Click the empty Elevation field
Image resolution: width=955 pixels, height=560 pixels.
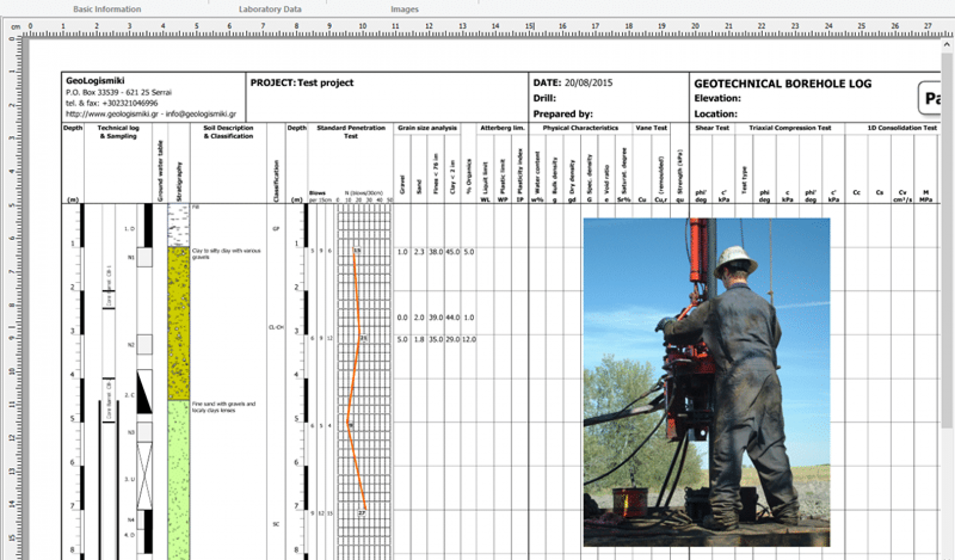(x=766, y=98)
